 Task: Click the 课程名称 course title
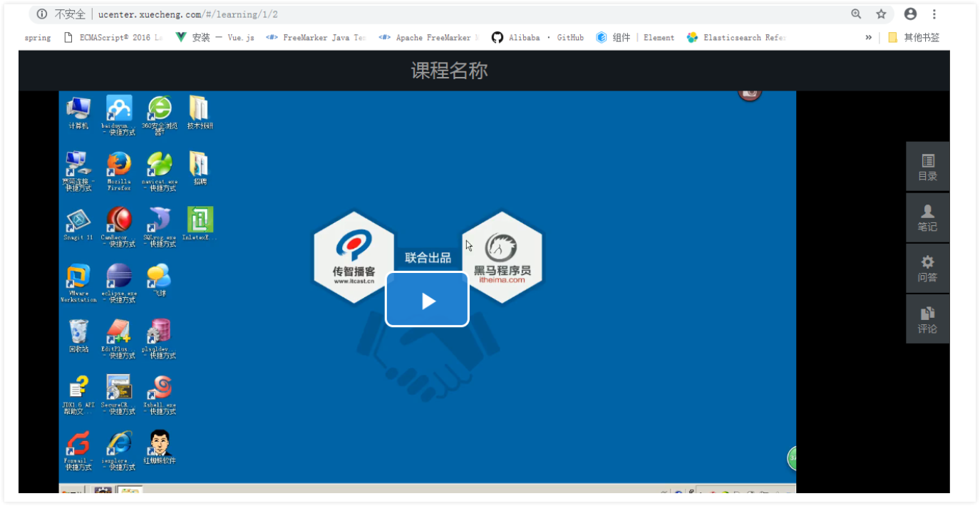[450, 71]
